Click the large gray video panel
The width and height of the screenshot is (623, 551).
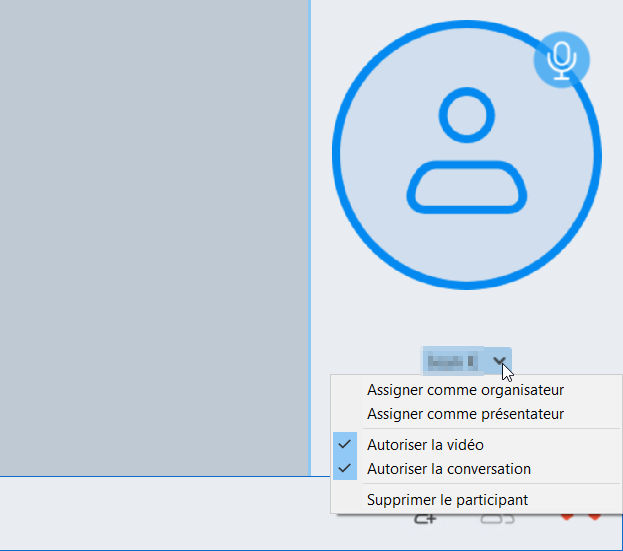[154, 238]
